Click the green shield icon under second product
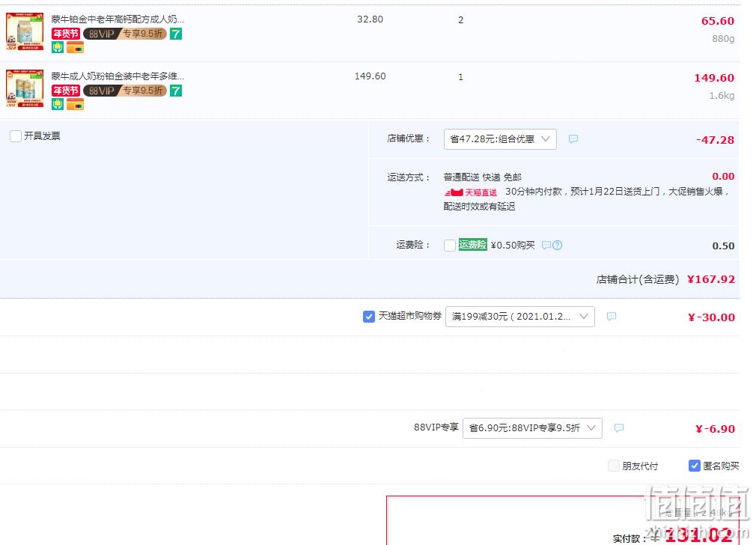Image resolution: width=756 pixels, height=545 pixels. pyautogui.click(x=58, y=104)
